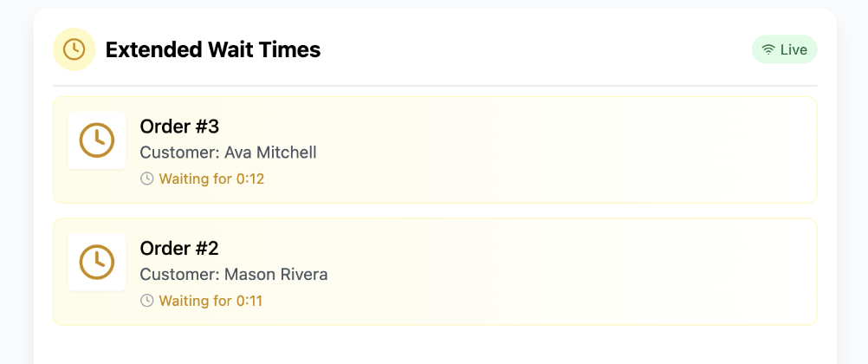Click the large clock icon on Order #3
Viewport: 868px width, 364px height.
click(97, 140)
